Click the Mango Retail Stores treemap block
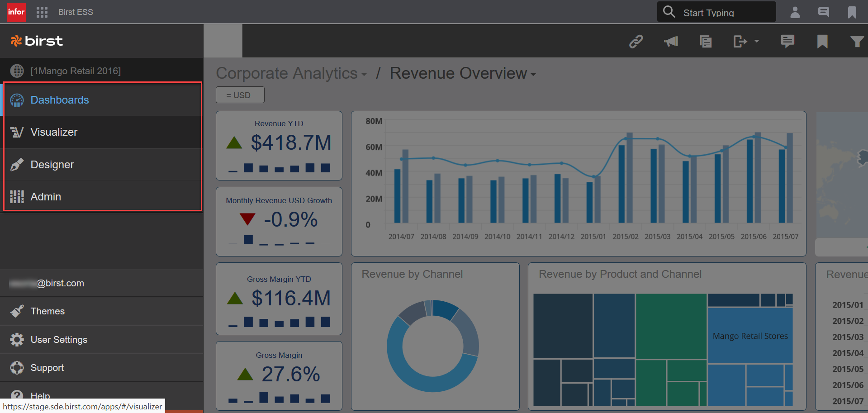The image size is (868, 413). [x=750, y=336]
